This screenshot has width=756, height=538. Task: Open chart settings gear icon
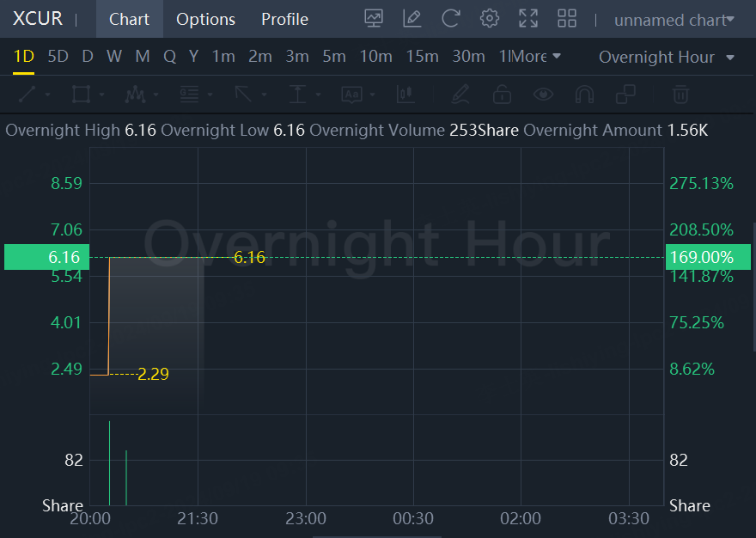point(490,19)
